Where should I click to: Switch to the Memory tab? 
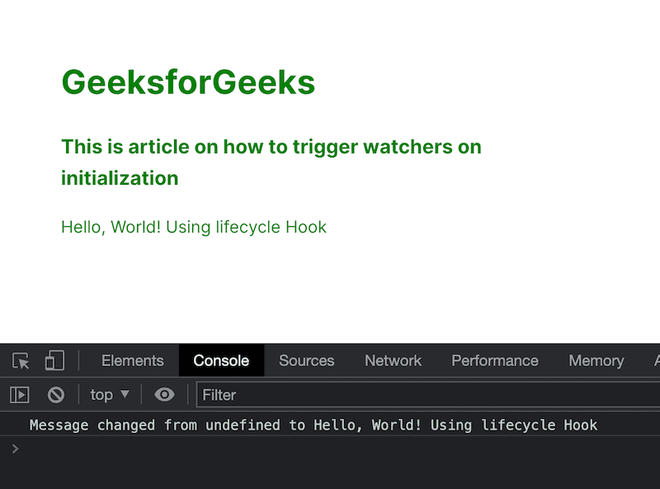tap(596, 361)
